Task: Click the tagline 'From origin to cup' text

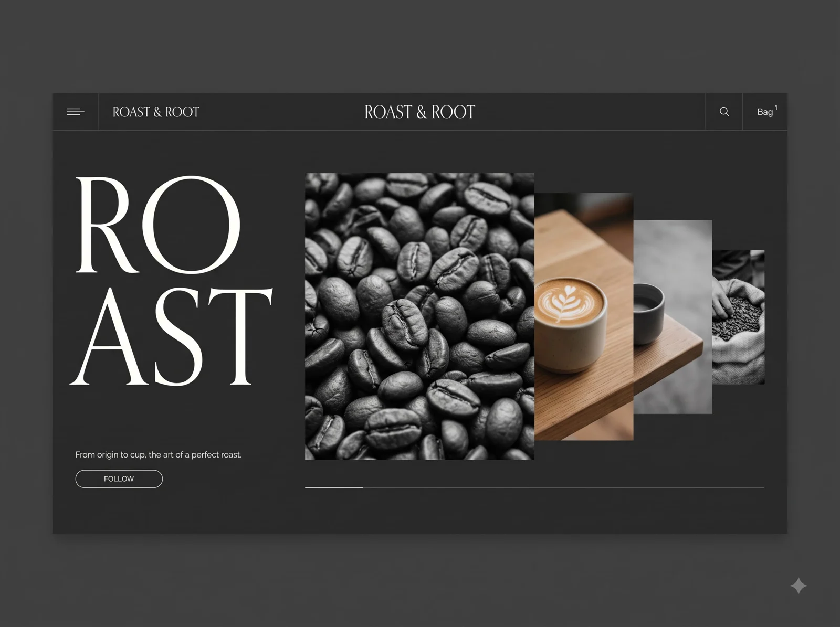Action: coord(158,454)
